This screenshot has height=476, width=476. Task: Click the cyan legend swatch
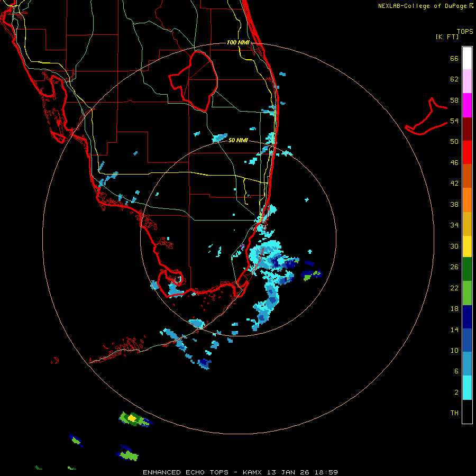click(x=467, y=388)
